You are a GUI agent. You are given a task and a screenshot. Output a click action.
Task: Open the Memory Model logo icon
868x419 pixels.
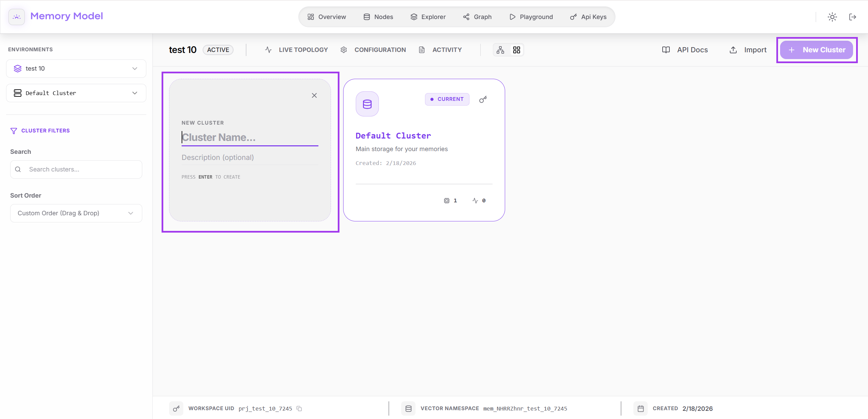[16, 16]
